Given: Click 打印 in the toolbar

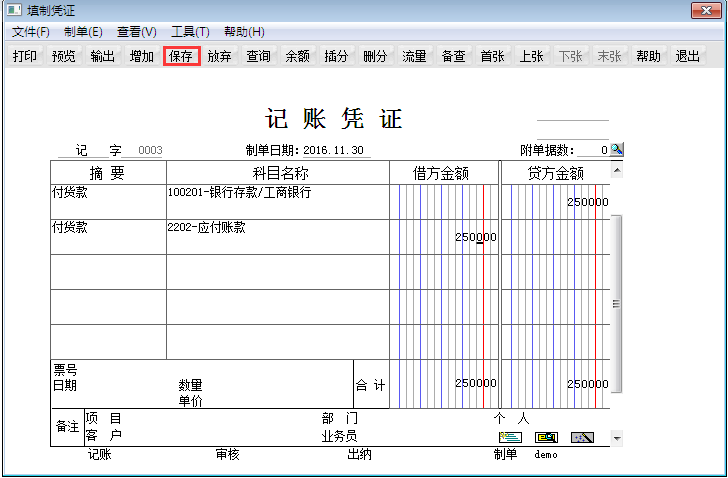Looking at the screenshot, I should (x=25, y=56).
